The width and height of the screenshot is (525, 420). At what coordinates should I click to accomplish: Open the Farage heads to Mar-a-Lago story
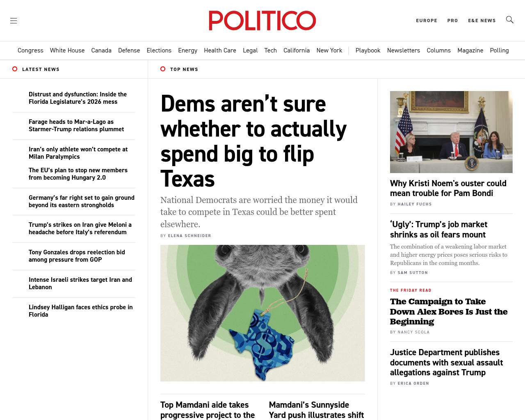tap(76, 126)
